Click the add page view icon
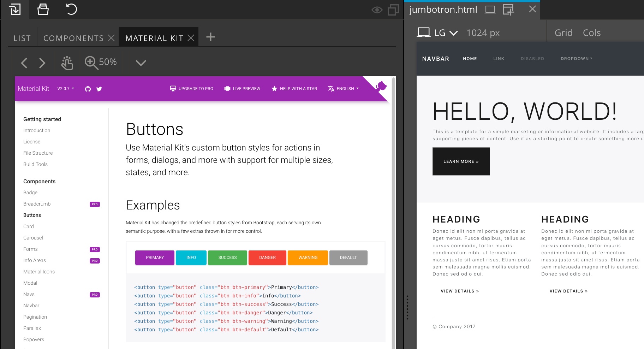This screenshot has height=349, width=644. coord(508,10)
